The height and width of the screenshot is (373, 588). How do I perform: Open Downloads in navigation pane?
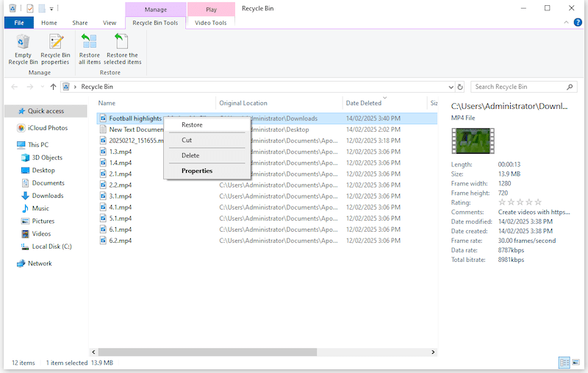[x=48, y=196]
